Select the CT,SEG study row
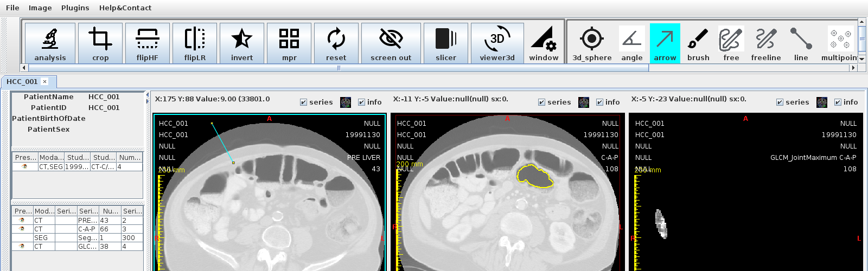 [78, 167]
